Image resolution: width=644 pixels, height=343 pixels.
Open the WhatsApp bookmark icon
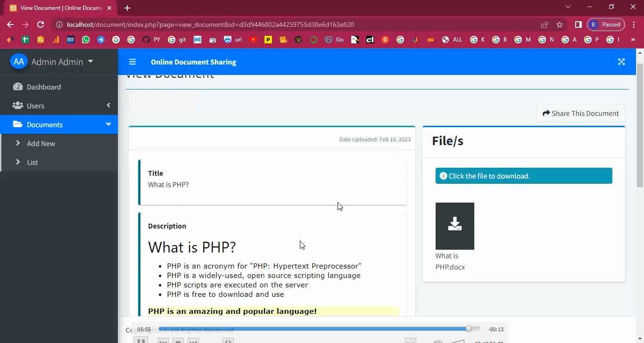coord(86,40)
